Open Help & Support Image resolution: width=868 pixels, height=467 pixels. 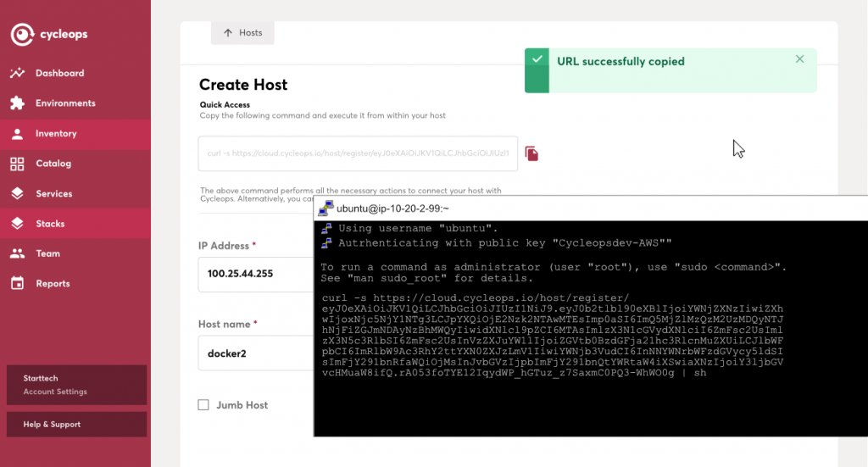pyautogui.click(x=76, y=425)
